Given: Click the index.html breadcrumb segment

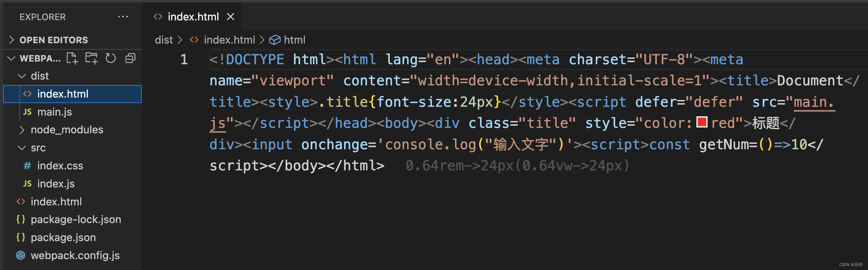Looking at the screenshot, I should tap(229, 40).
